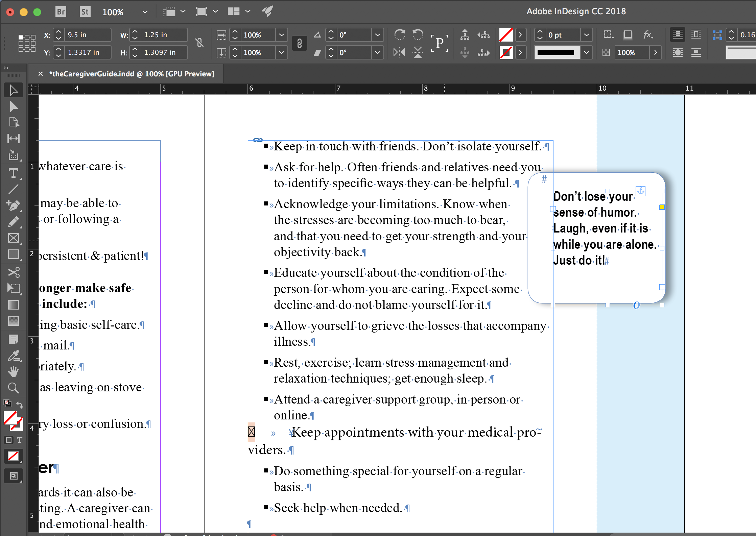Toggle constrain width and height proportions
Image resolution: width=756 pixels, height=536 pixels.
(x=199, y=43)
